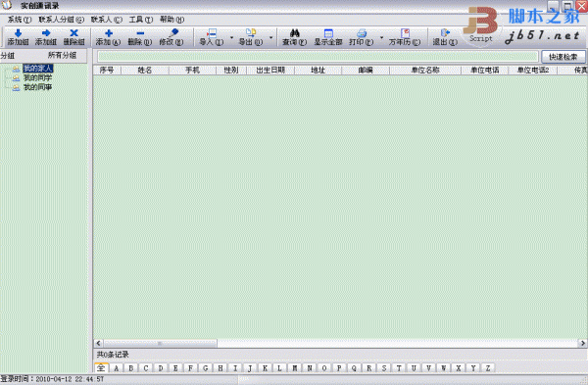The width and height of the screenshot is (588, 385).
Task: Select the W alphabet tab
Action: 443,368
